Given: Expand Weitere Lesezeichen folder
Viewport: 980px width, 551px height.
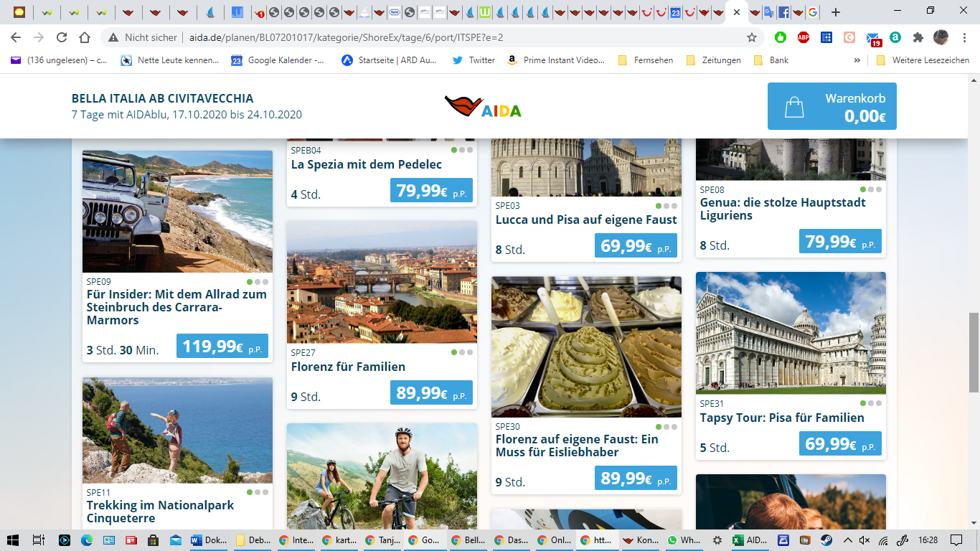Looking at the screenshot, I should click(x=923, y=60).
